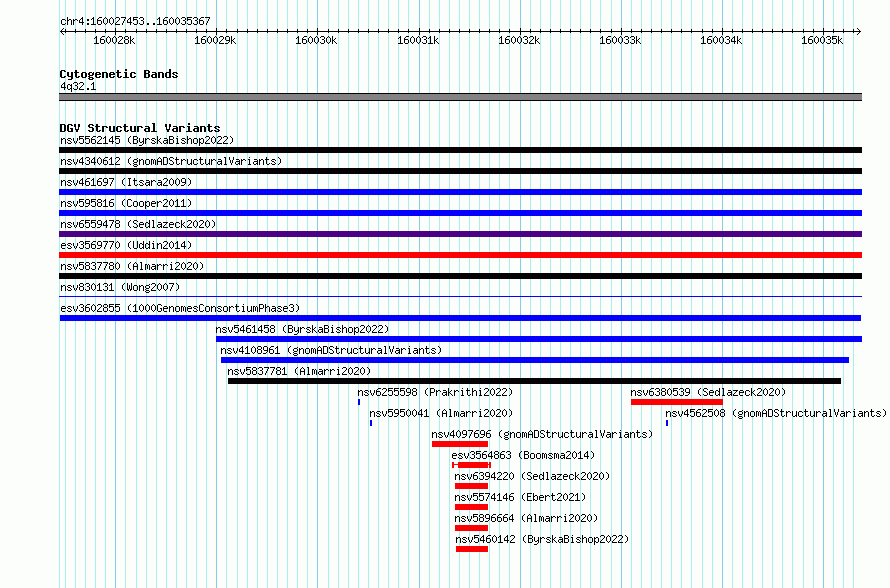Select the nsv461697 (Itsara2009) label
The image size is (890, 588).
(x=126, y=182)
